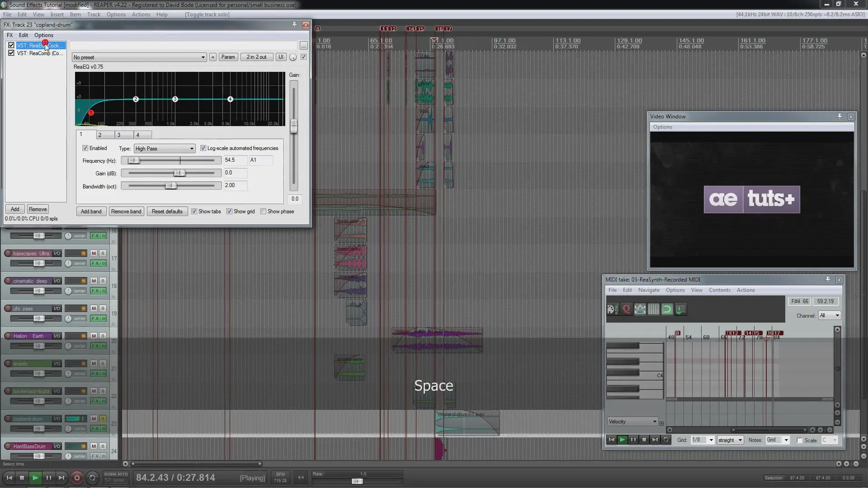Open the High Pass type dropdown
Screen dimensions: 868x488
pyautogui.click(x=165, y=149)
